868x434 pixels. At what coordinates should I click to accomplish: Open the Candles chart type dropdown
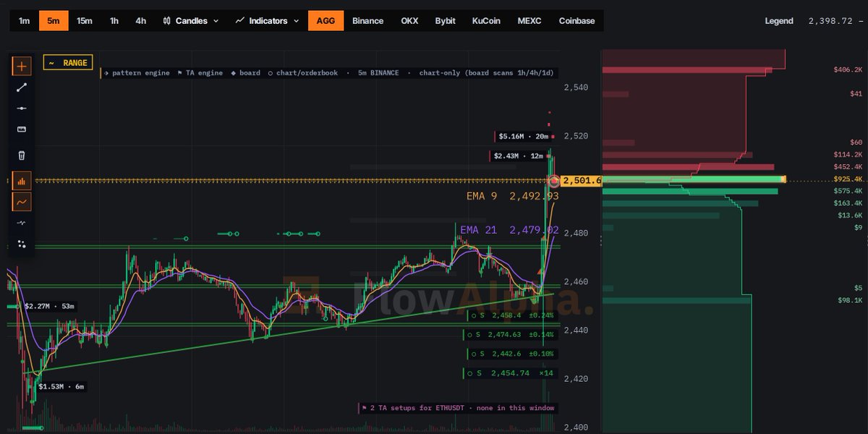[x=191, y=21]
